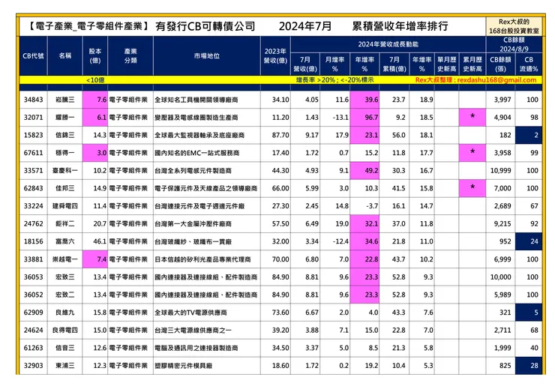The image size is (555, 392).
Task: Click the name cell "崇越電一"
Action: [65, 259]
